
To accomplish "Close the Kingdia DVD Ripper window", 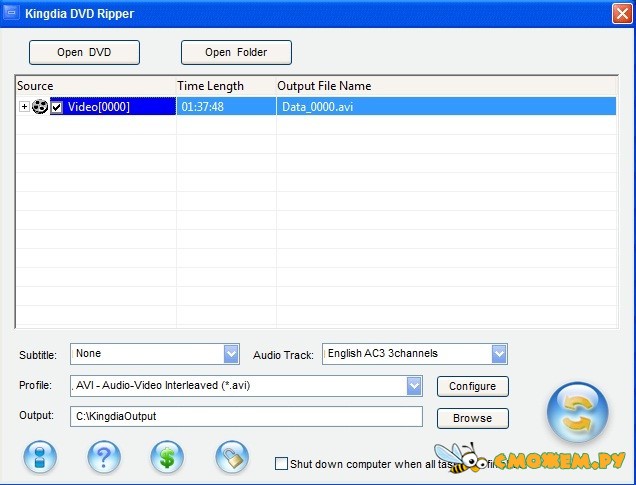I will click(x=622, y=13).
